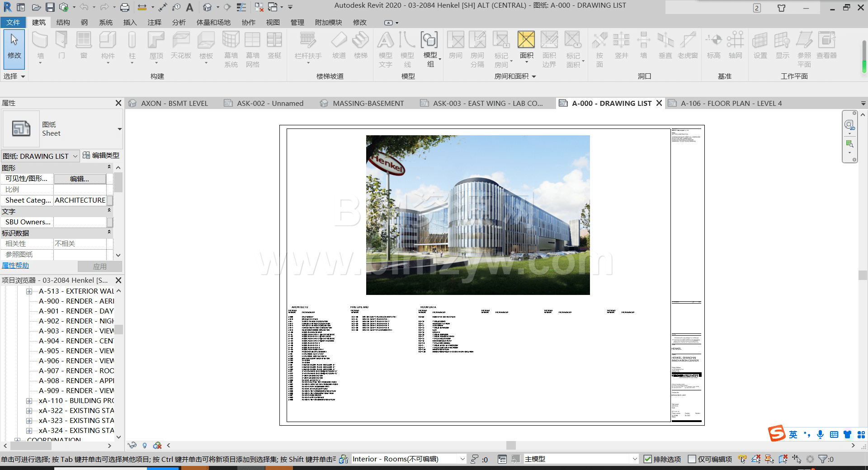Click the building render image on sheet
Screen dimensions: 868x470
tap(478, 215)
